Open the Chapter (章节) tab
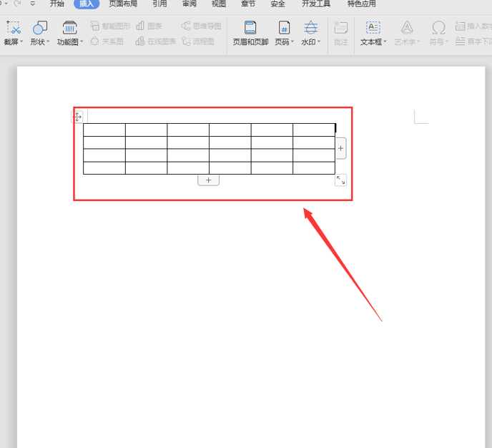This screenshot has height=448, width=492. [248, 4]
